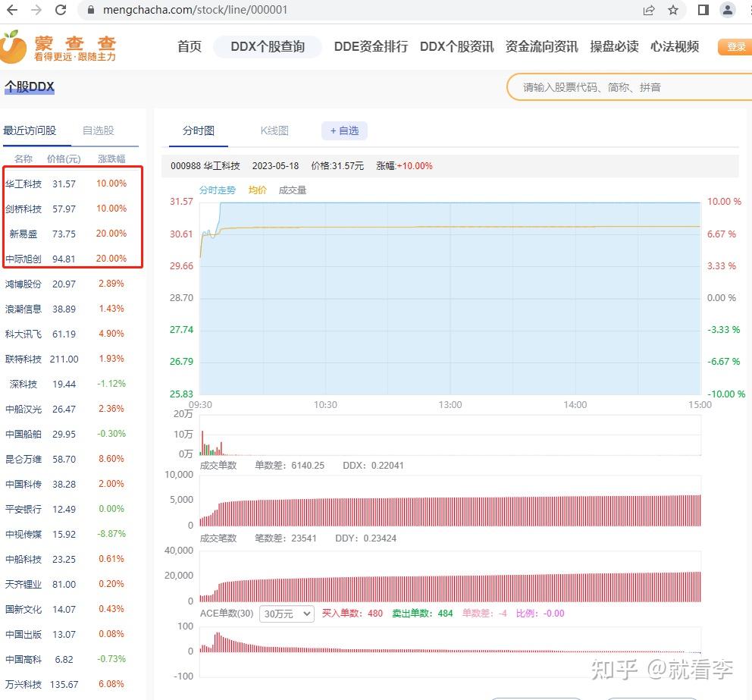Click the 蒙查查 orange logo
Screen dimensions: 752x700
pos(59,47)
